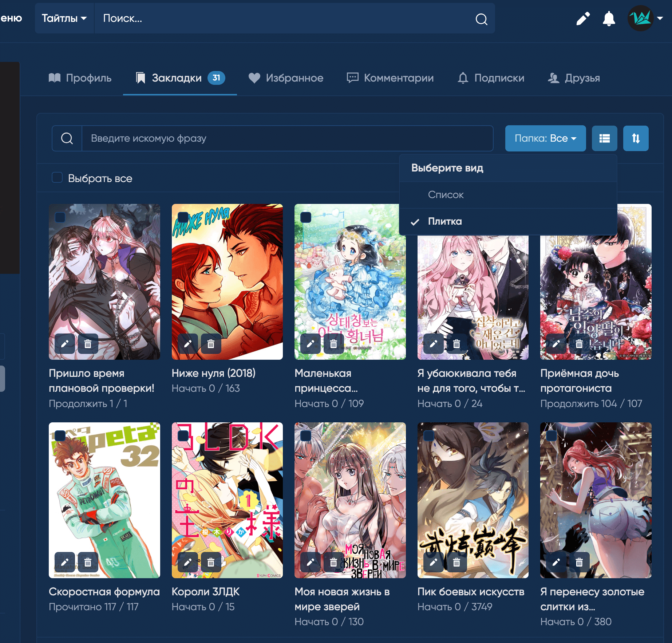Delete bookmark Скоростная формула

pos(88,562)
